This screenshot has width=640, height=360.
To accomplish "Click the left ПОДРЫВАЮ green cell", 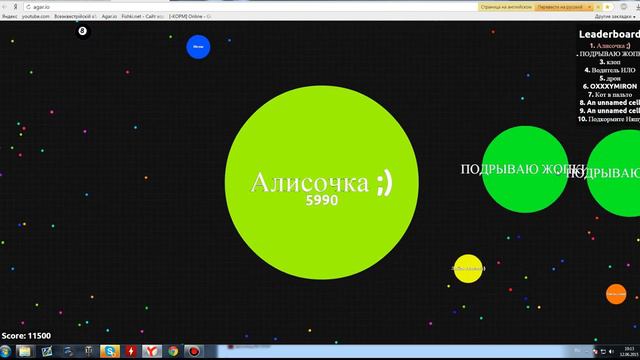I will coord(525,169).
